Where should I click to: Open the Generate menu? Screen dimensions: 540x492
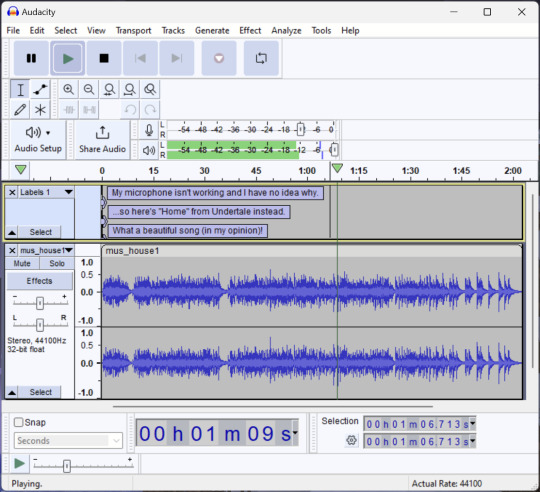212,31
